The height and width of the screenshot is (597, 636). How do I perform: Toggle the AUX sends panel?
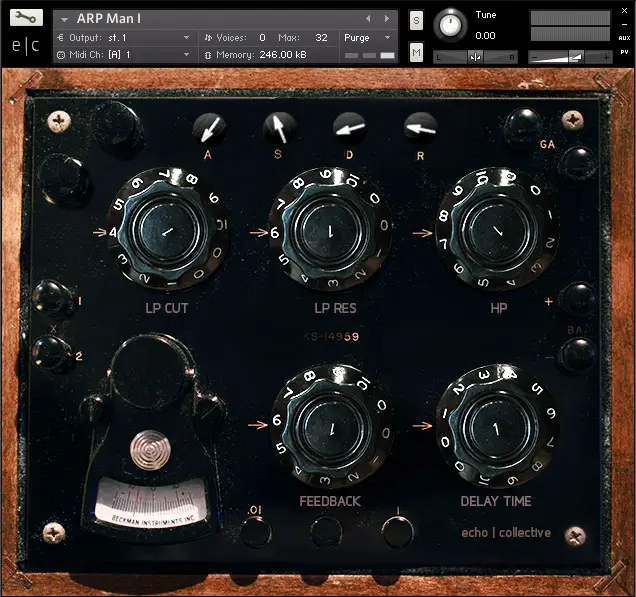624,38
